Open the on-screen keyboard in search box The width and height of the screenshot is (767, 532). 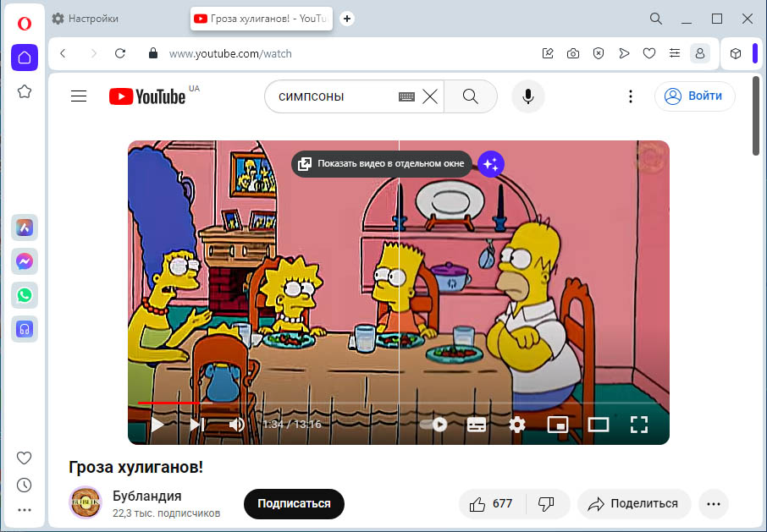point(406,96)
